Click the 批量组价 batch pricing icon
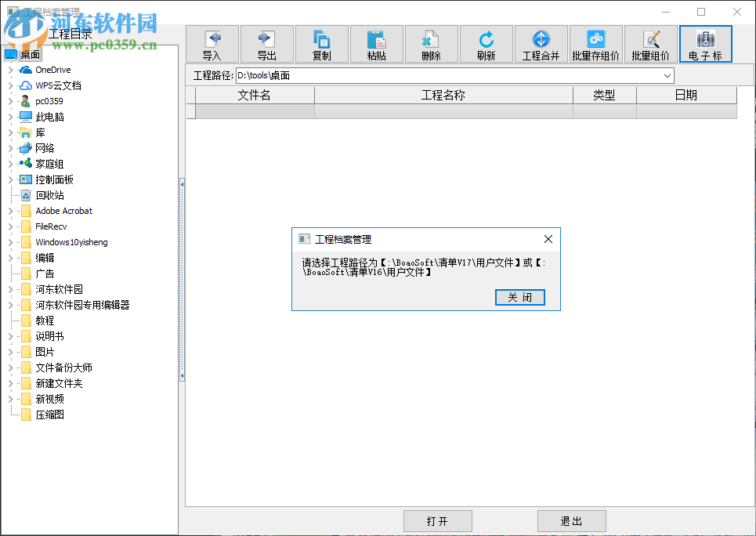Viewport: 756px width, 536px height. click(649, 44)
